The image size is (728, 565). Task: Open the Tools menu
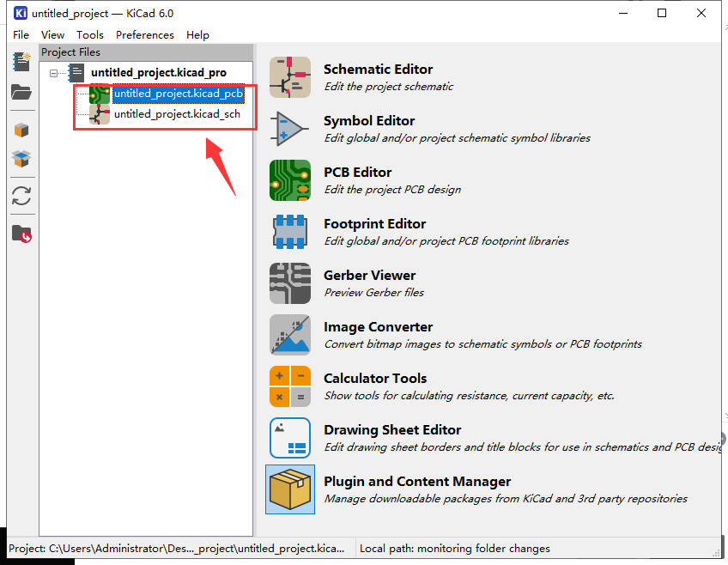(90, 35)
